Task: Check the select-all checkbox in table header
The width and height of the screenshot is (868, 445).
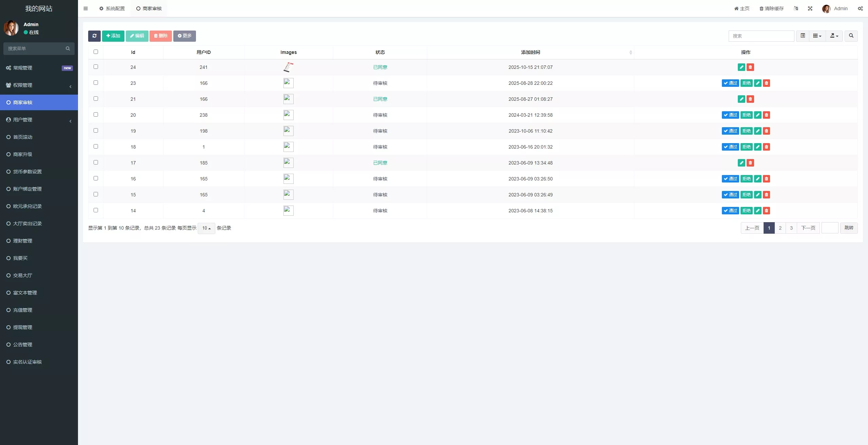Action: pyautogui.click(x=96, y=52)
